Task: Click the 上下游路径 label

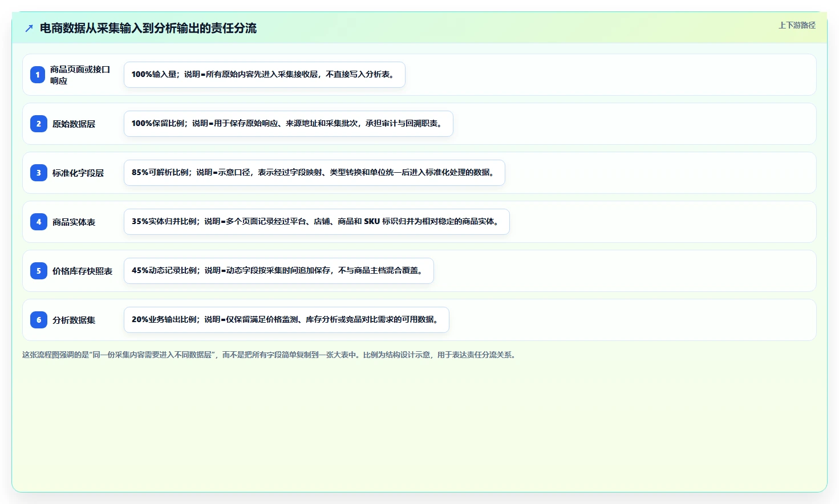Action: point(797,25)
